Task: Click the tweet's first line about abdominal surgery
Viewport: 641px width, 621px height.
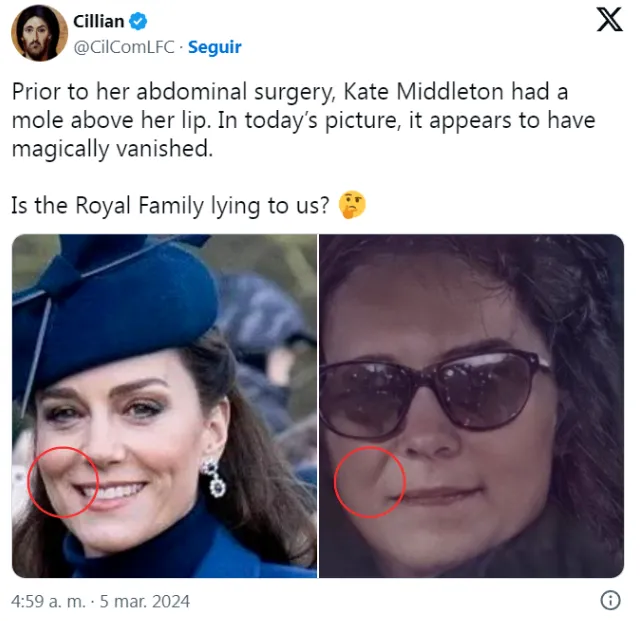Action: [290, 92]
